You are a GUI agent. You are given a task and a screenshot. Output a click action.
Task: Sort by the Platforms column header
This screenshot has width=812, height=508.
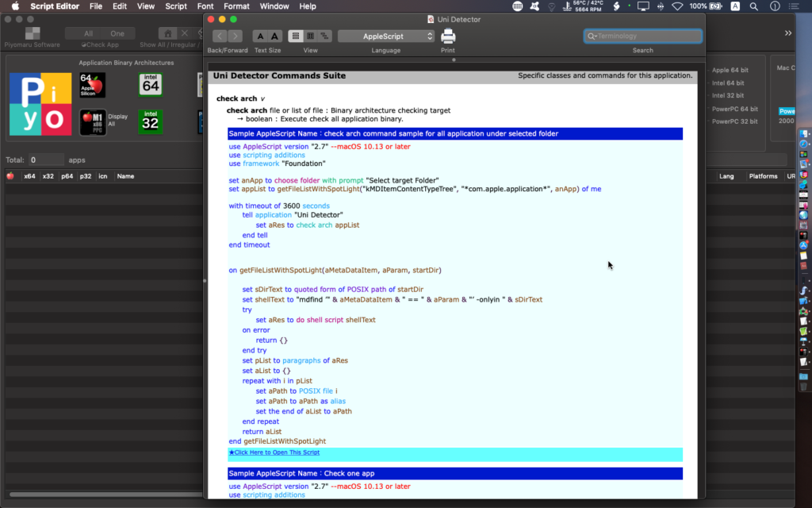pos(763,176)
